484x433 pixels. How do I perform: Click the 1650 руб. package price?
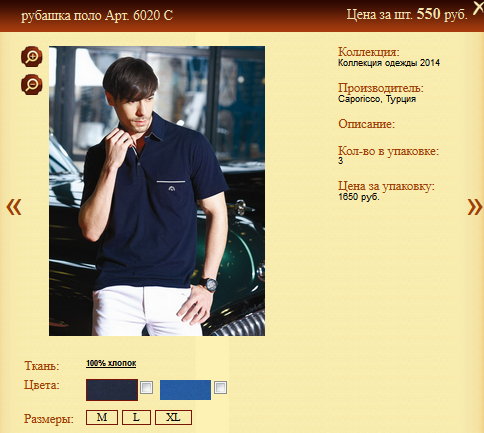(359, 197)
